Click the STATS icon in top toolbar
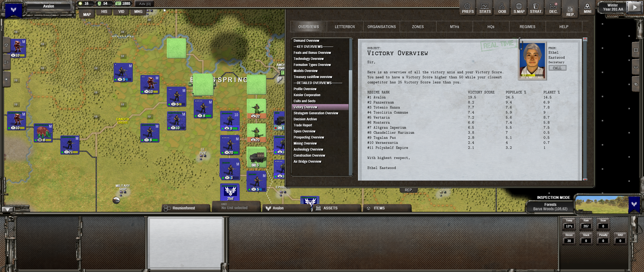This screenshot has width=644, height=272. tap(484, 8)
